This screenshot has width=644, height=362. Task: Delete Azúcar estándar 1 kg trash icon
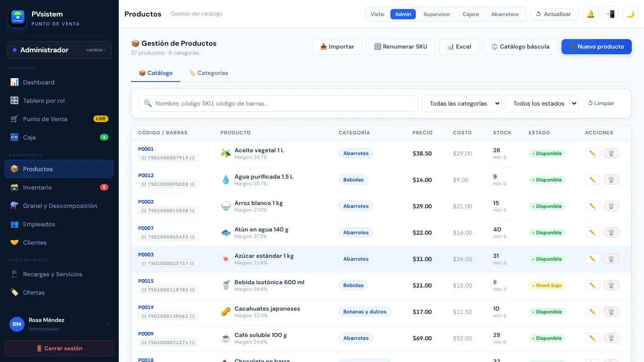611,259
